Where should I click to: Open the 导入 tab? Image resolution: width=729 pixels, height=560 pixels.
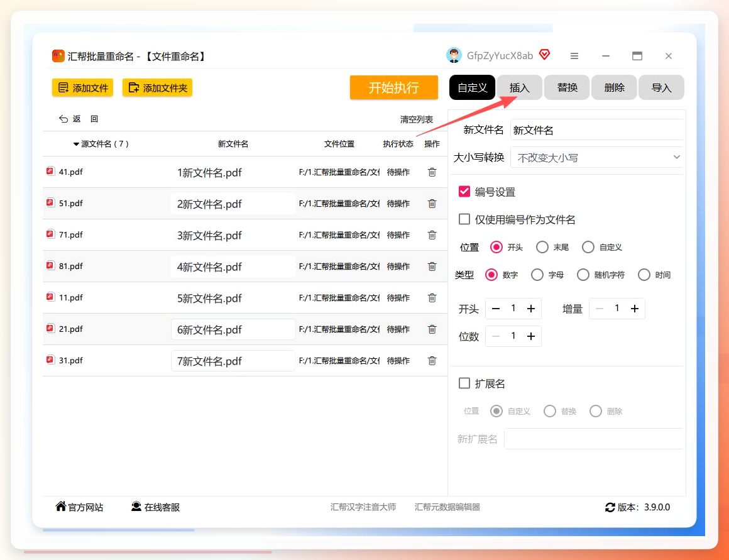point(662,87)
